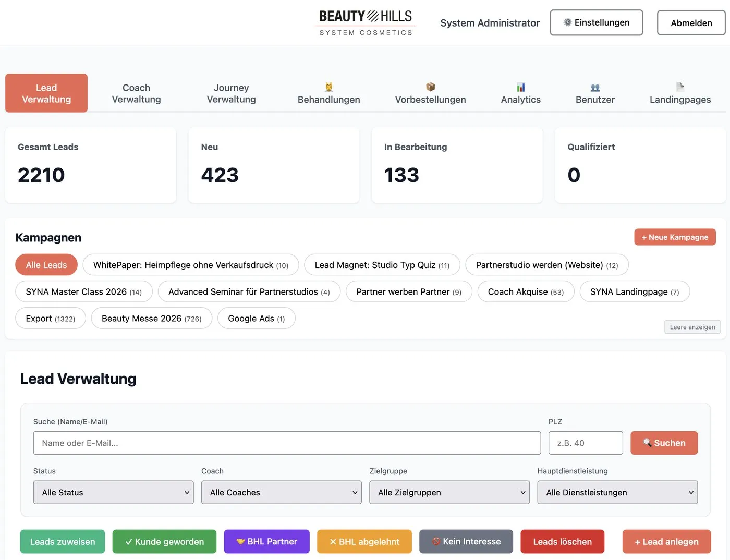Click the Leads löschen button
The width and height of the screenshot is (730, 560).
pos(562,541)
